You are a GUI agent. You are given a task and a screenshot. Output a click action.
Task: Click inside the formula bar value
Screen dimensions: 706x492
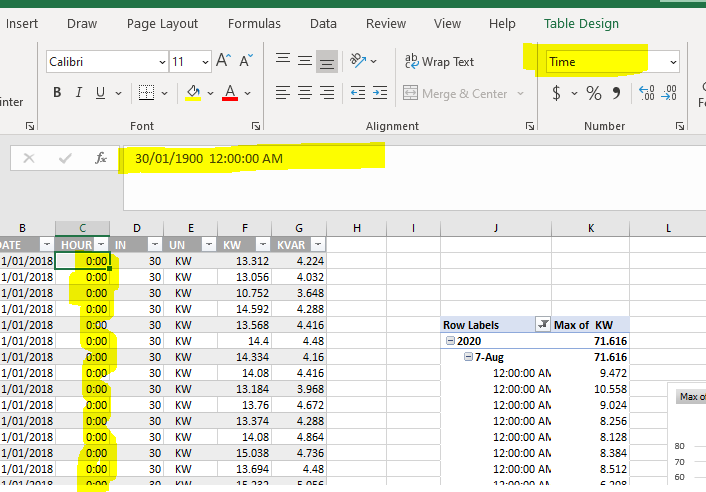click(209, 158)
